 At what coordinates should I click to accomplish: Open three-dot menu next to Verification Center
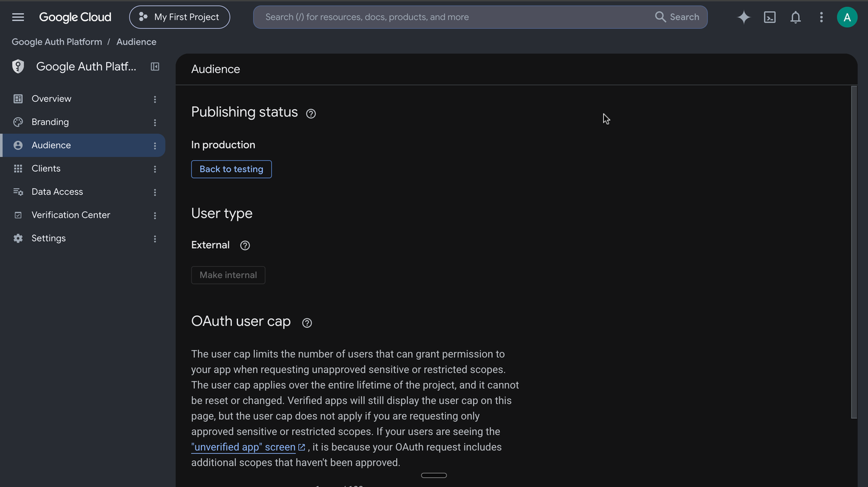click(155, 215)
